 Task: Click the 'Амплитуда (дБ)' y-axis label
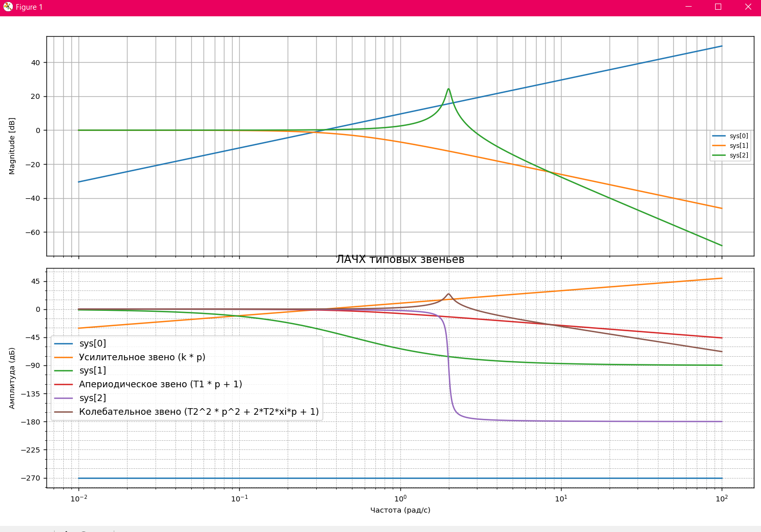(12, 378)
